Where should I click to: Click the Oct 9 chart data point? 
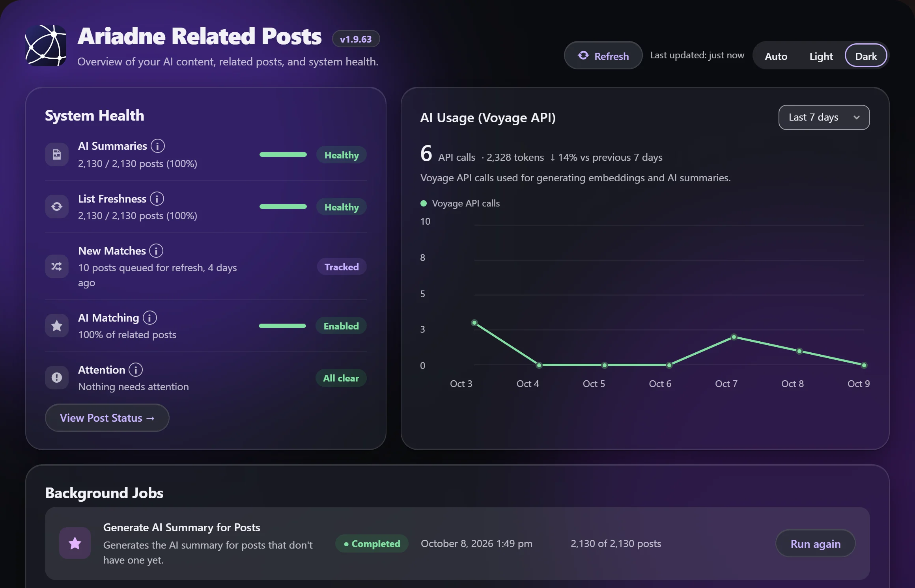[864, 365]
